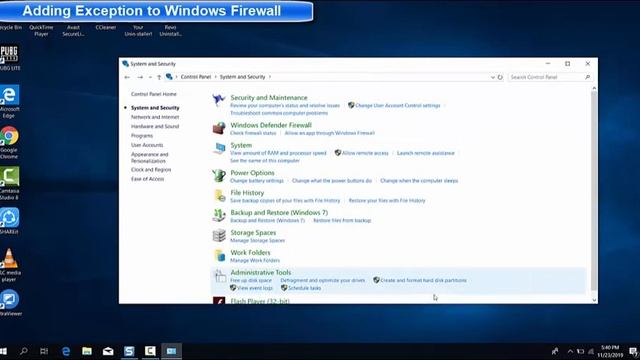Click Control Panel in the address breadcrumb

tap(196, 77)
